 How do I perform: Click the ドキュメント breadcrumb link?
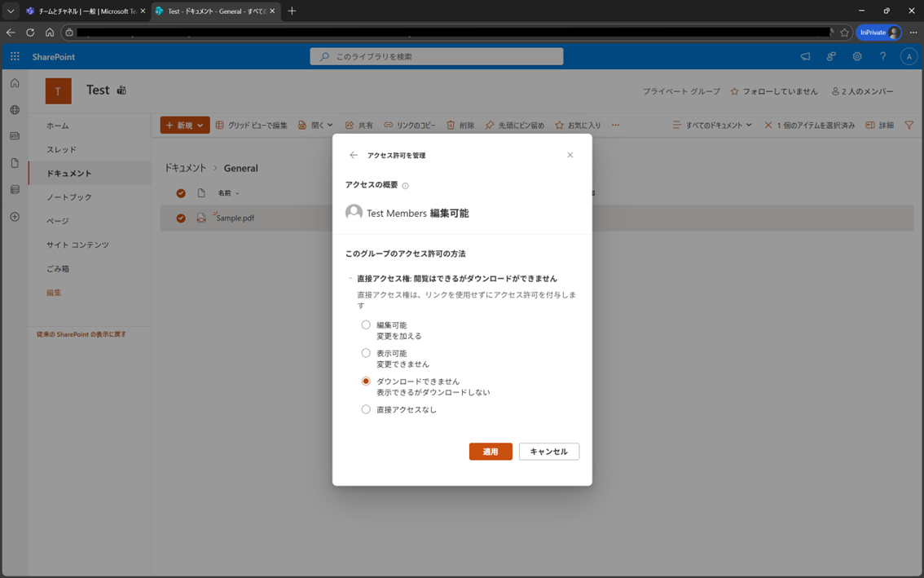click(185, 168)
